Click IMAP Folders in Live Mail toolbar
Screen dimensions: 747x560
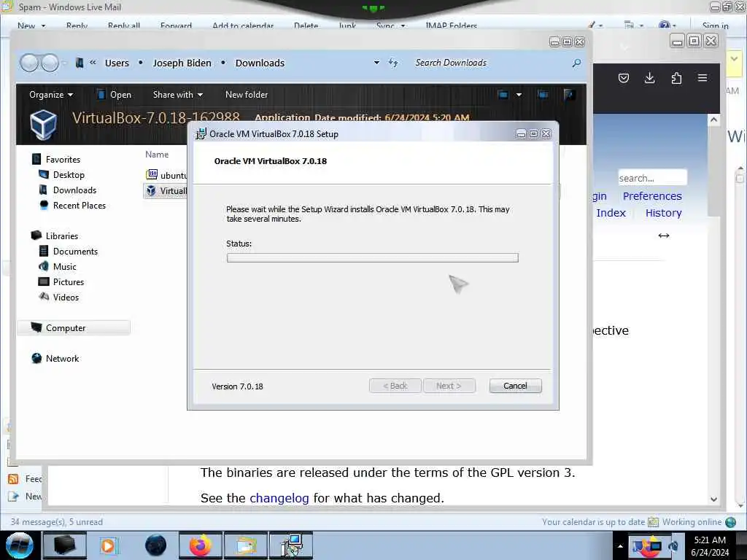451,26
